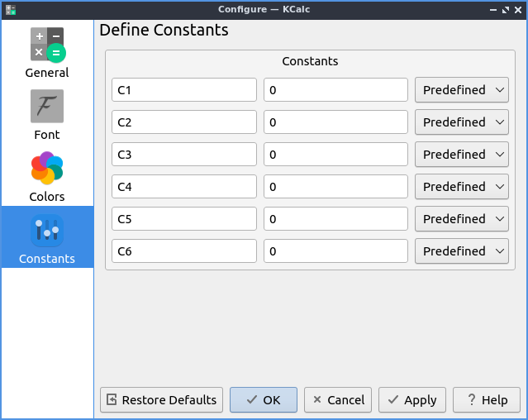This screenshot has height=420, width=528.
Task: Select the Constants sliders icon
Action: (x=47, y=231)
